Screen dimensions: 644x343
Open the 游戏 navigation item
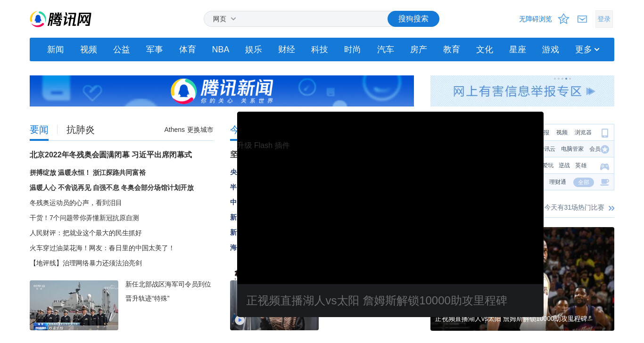point(551,49)
